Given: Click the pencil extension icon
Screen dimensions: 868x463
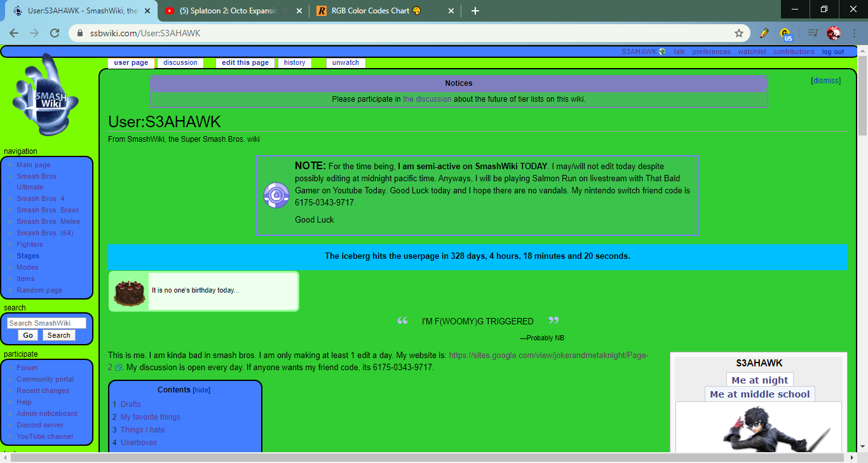Looking at the screenshot, I should tap(764, 33).
